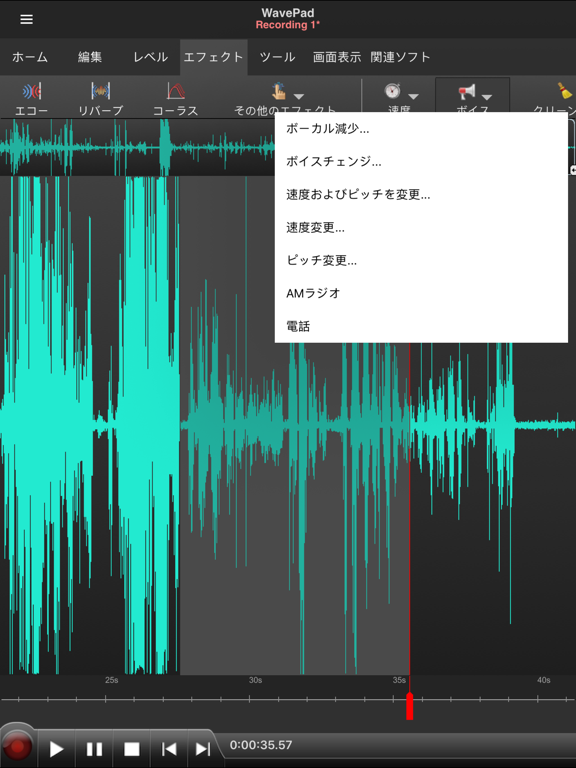Choose 速度変更... from the menu
This screenshot has height=768, width=576.
pos(421,227)
